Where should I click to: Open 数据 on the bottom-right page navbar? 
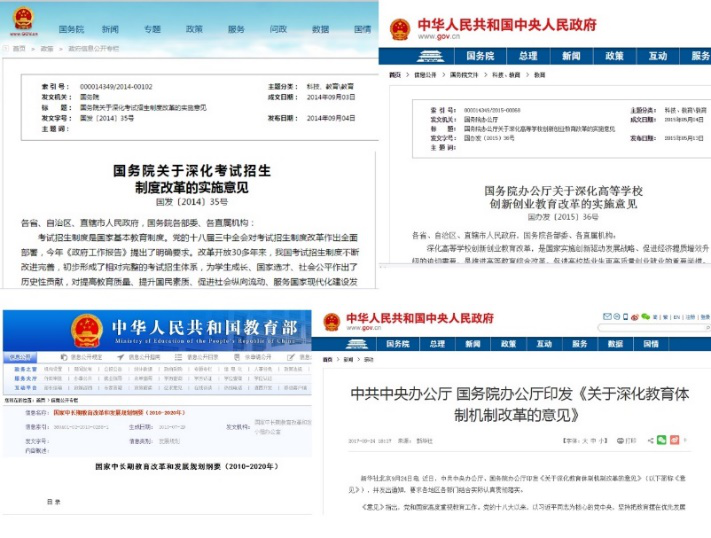615,344
